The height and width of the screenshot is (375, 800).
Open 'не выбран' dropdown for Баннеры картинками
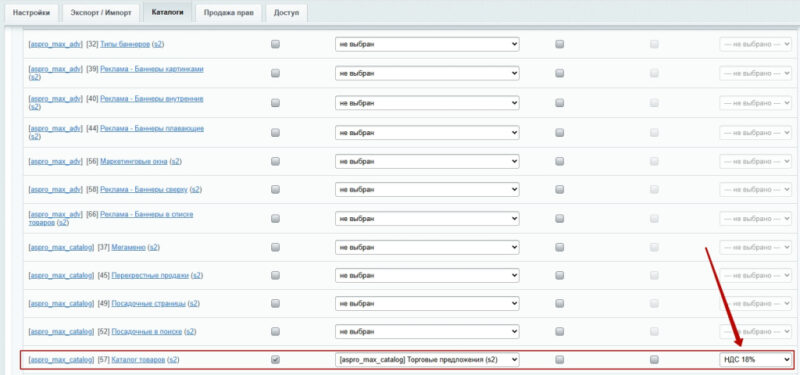click(x=427, y=73)
